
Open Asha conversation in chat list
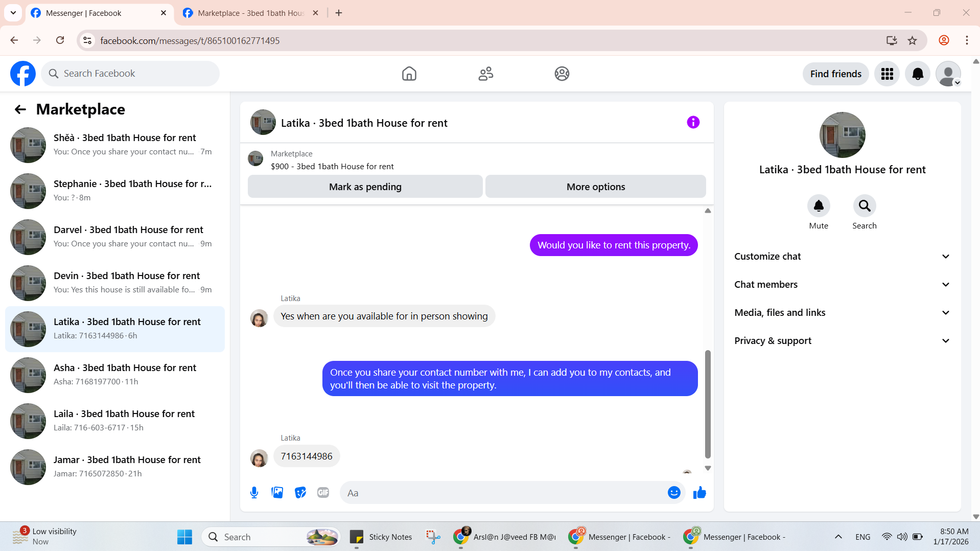point(115,375)
